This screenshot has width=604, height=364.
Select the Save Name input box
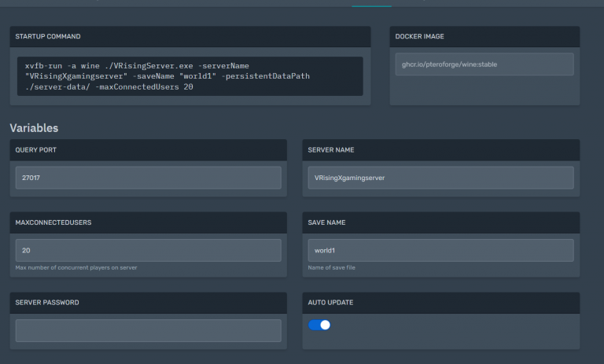[440, 250]
